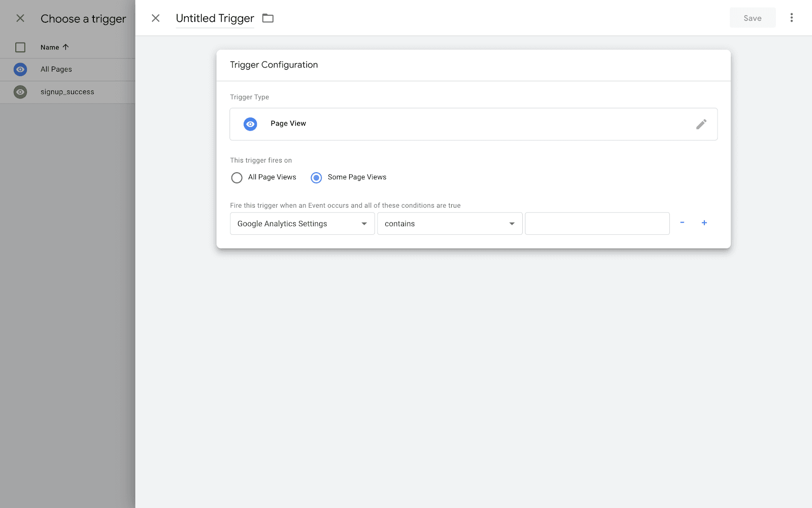
Task: Tick the select-all checkbox in trigger list
Action: [x=20, y=47]
